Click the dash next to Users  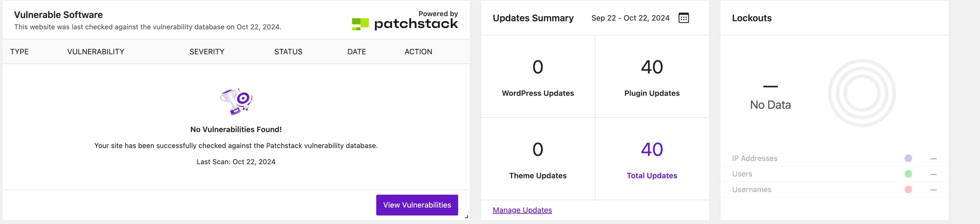[933, 174]
